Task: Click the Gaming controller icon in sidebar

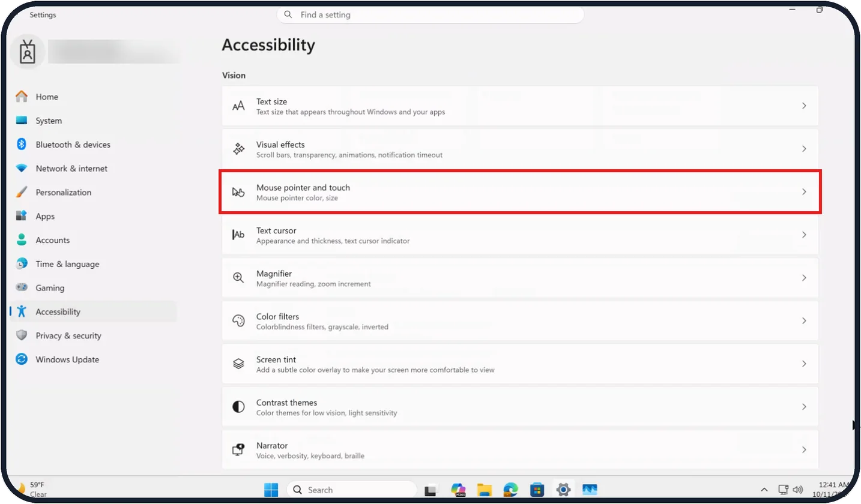Action: pos(22,288)
